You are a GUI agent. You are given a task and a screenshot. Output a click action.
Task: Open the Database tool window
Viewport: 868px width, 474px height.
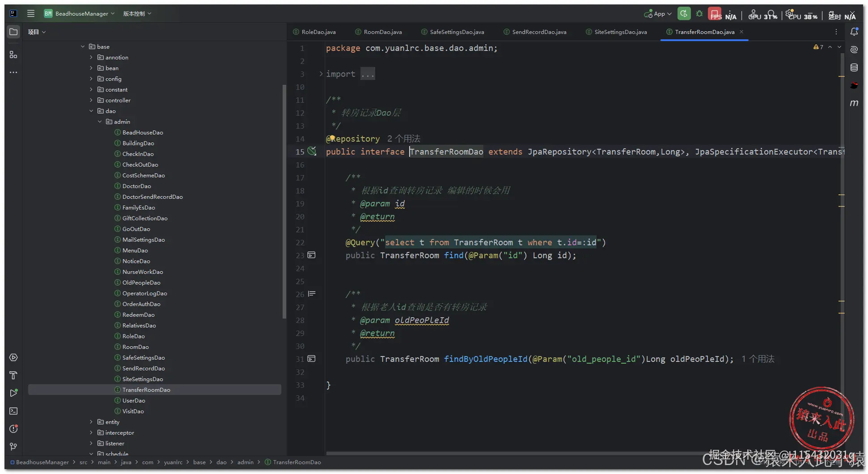coord(854,67)
